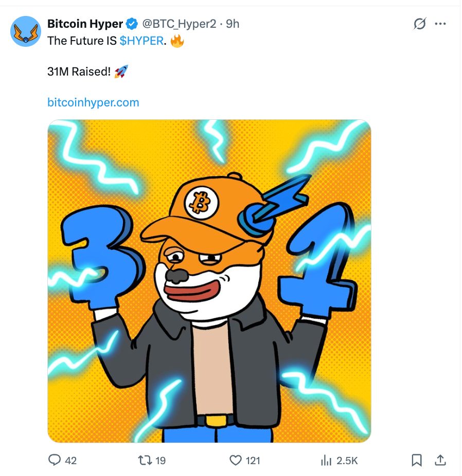The height and width of the screenshot is (476, 462).
Task: Open the share post menu
Action: pyautogui.click(x=440, y=460)
